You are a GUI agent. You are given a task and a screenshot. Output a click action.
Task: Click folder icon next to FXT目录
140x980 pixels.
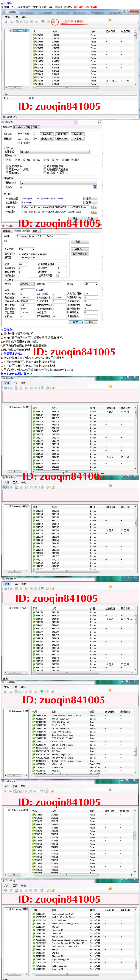94,212
